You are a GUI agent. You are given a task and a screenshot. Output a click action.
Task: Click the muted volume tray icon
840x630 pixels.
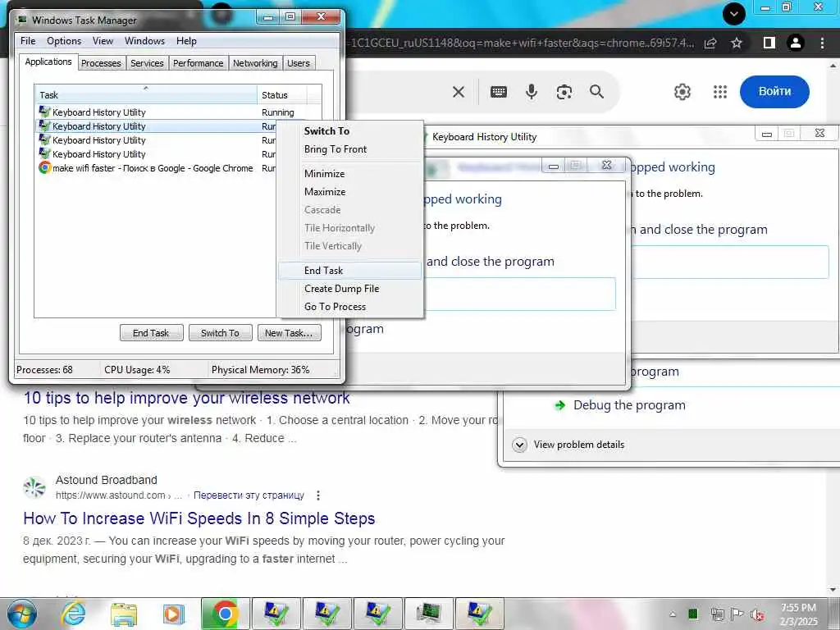[x=757, y=614]
